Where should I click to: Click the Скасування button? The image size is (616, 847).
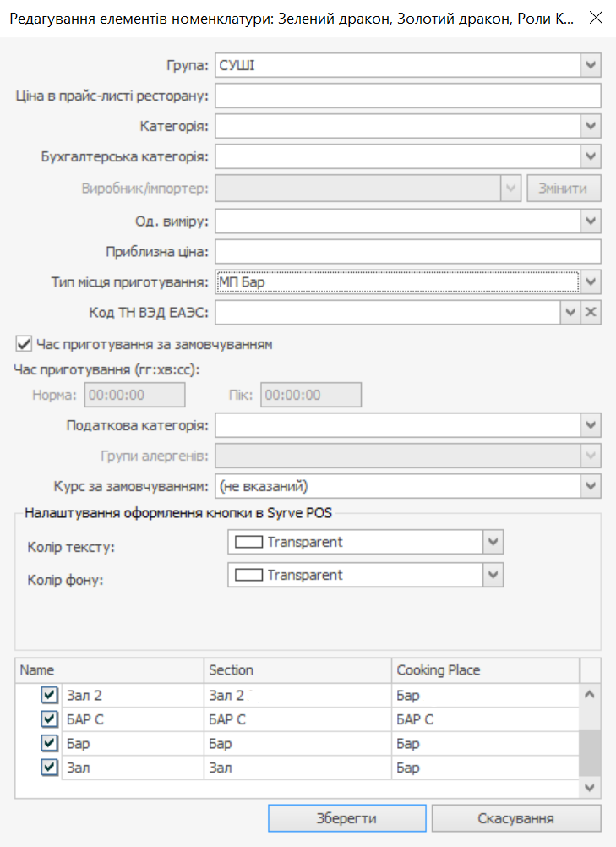516,818
